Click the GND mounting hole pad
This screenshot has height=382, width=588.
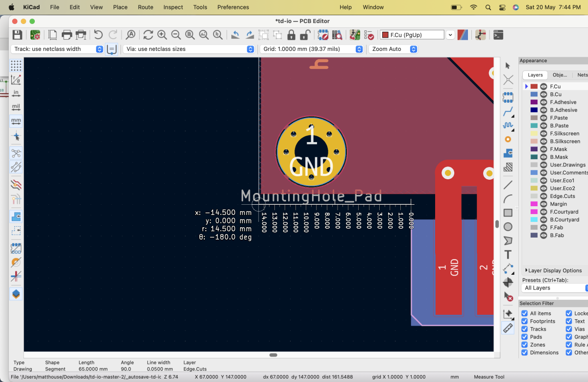(x=312, y=152)
